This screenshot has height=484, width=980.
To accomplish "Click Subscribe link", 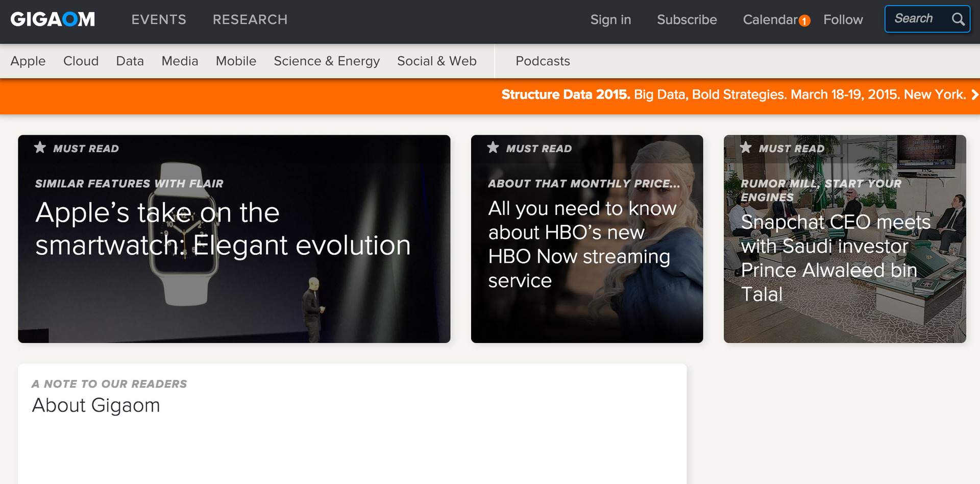I will pyautogui.click(x=687, y=19).
